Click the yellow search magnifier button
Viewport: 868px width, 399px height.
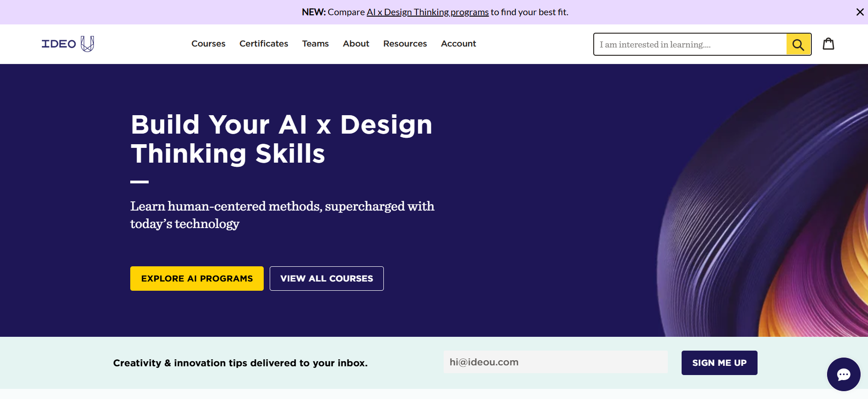pyautogui.click(x=798, y=45)
